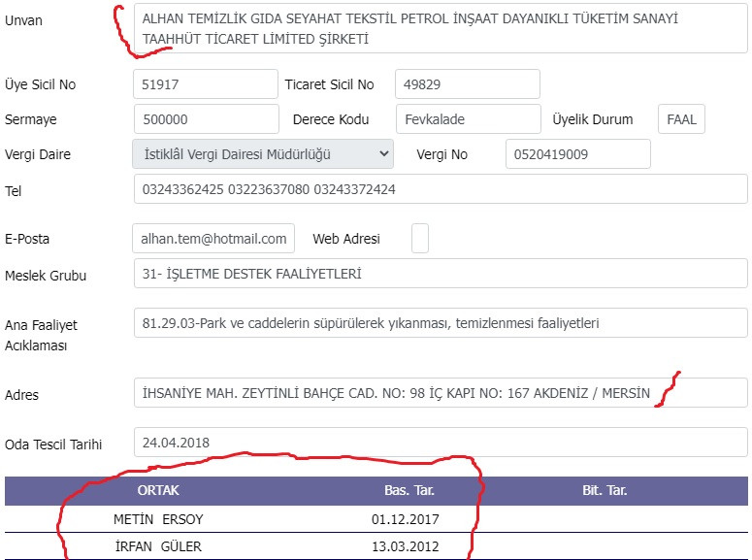The width and height of the screenshot is (752, 560).
Task: Click the Tel label
Action: tap(13, 191)
